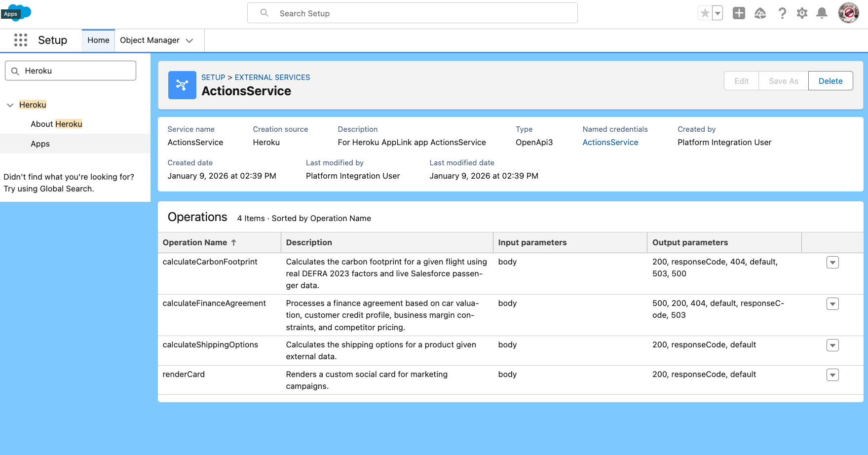Image resolution: width=868 pixels, height=455 pixels.
Task: Click the magnifier icon in Search Setup
Action: [264, 13]
